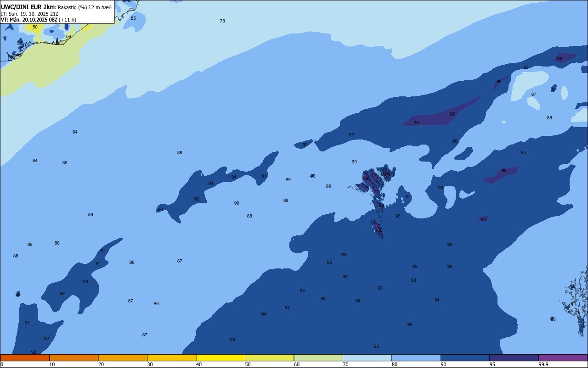Screen dimensions: 588x368
Task: Click the map value '78'
Action: [222, 21]
